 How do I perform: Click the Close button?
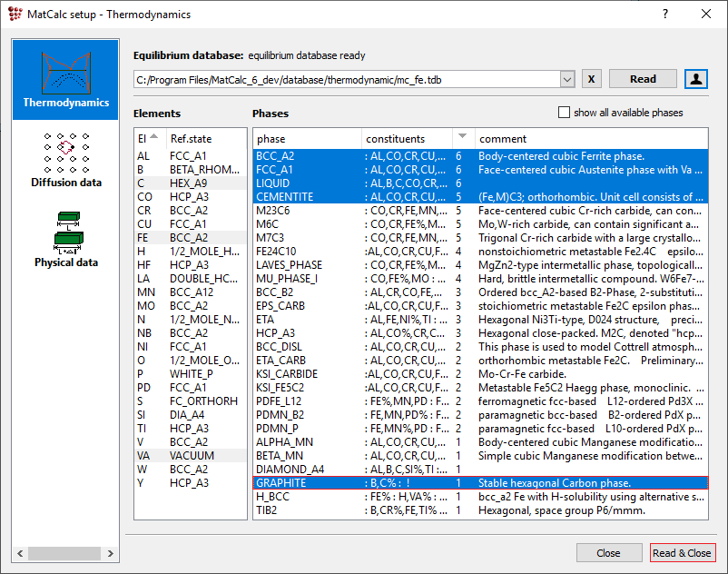tap(608, 552)
